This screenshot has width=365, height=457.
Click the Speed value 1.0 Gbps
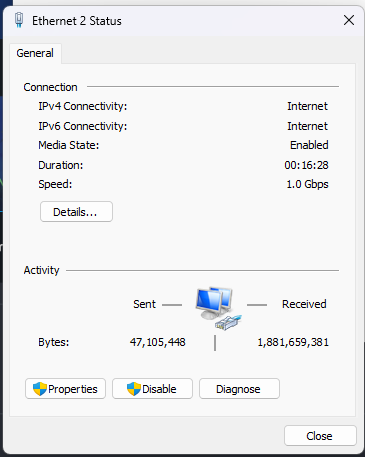coord(307,184)
